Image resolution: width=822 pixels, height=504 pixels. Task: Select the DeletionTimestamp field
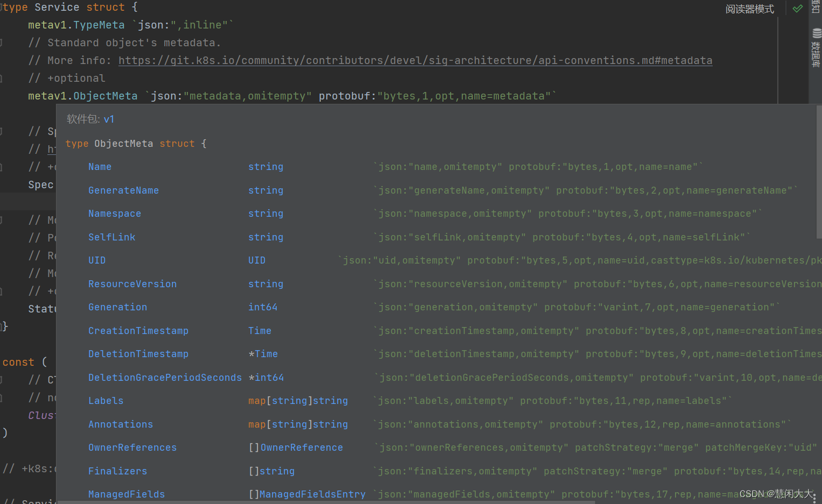138,354
